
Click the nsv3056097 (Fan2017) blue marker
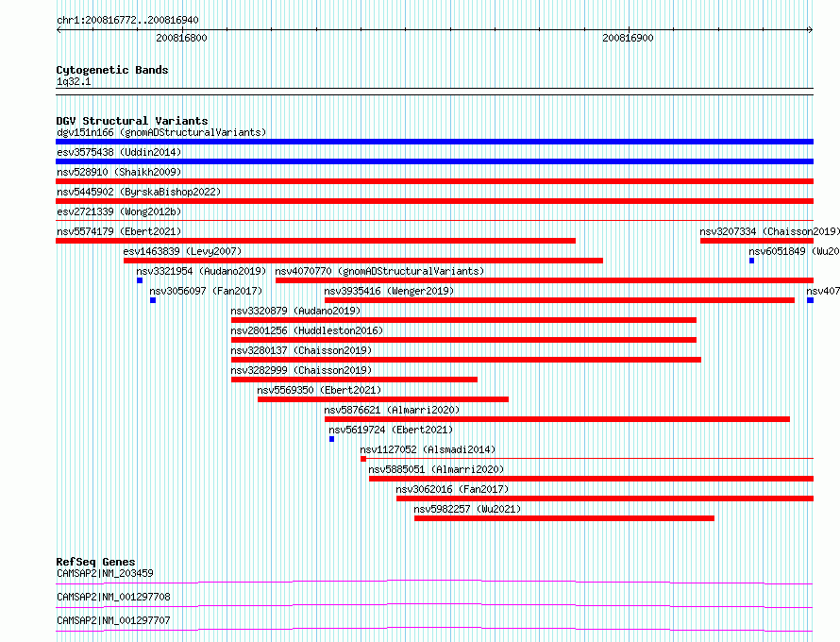pyautogui.click(x=153, y=300)
